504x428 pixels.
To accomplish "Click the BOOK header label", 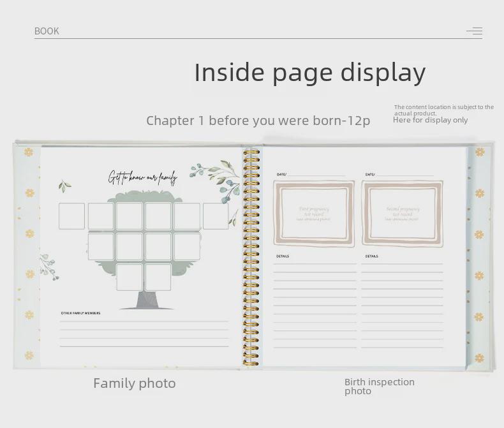I will tap(47, 31).
